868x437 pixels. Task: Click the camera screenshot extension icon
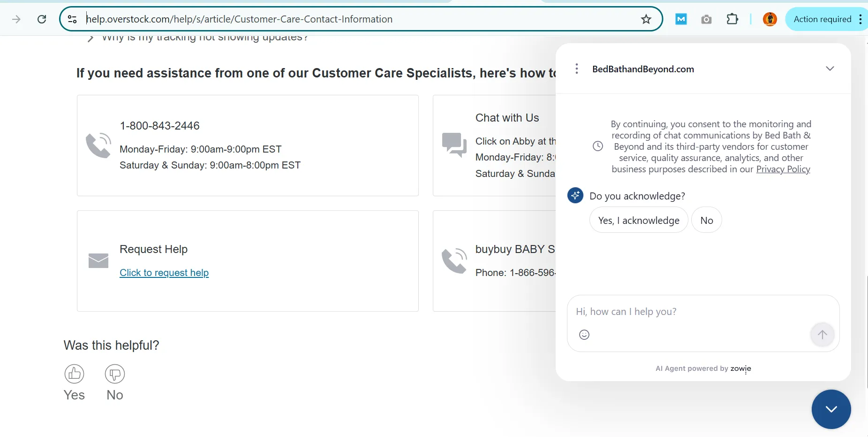(x=706, y=19)
